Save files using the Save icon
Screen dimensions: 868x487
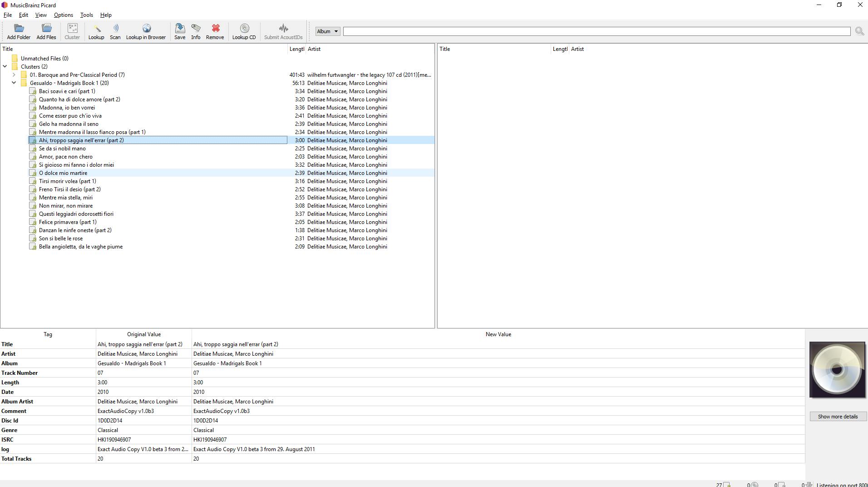(180, 29)
